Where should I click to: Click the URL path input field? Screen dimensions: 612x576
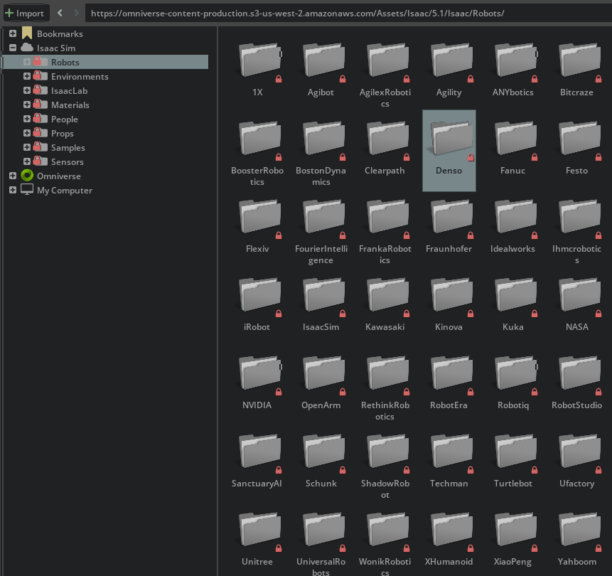tap(340, 13)
